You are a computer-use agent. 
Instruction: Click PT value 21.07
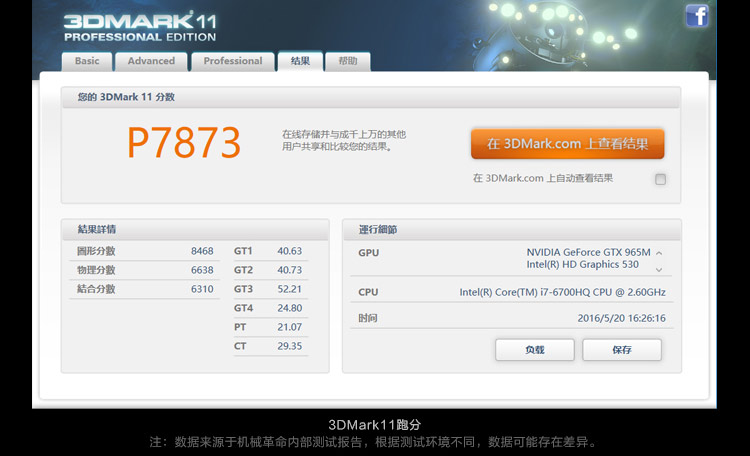tap(289, 327)
